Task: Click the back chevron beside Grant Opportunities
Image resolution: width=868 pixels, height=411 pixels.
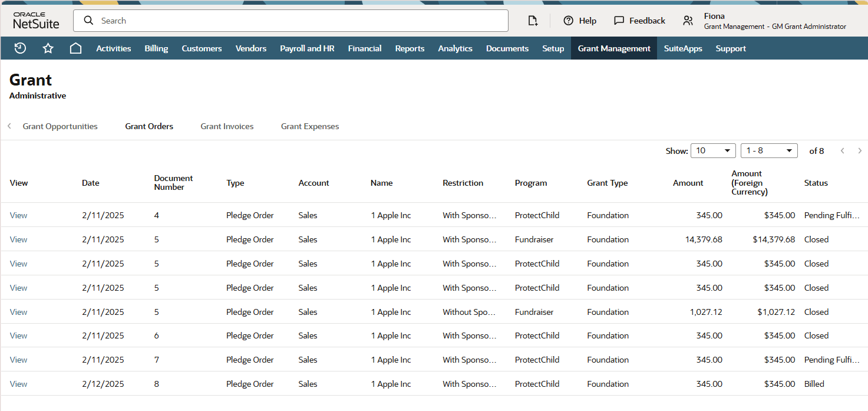Action: coord(9,126)
